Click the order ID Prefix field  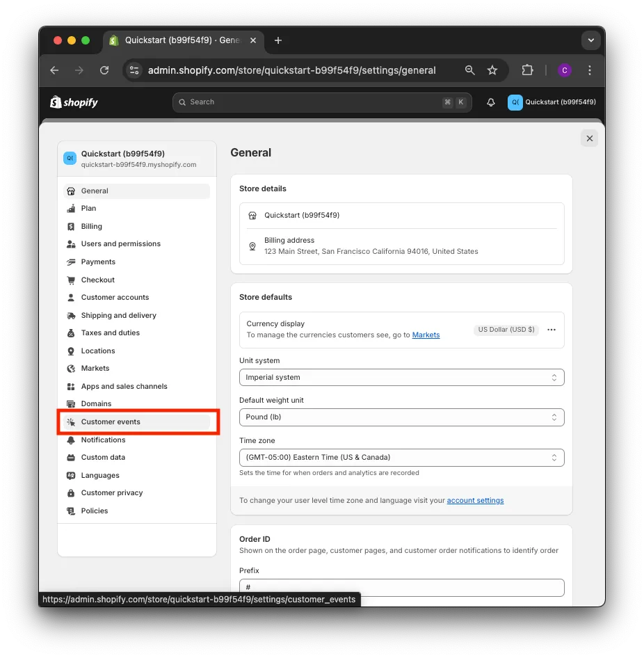pyautogui.click(x=401, y=588)
